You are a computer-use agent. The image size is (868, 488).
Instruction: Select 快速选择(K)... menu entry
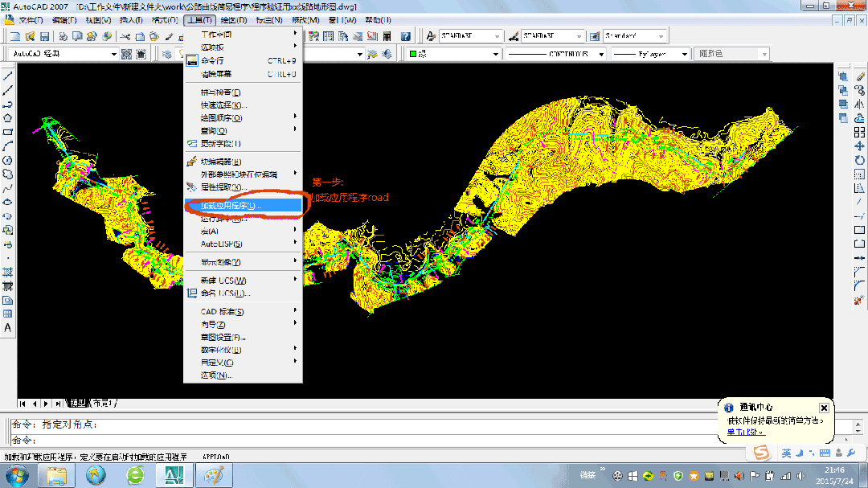[243, 105]
